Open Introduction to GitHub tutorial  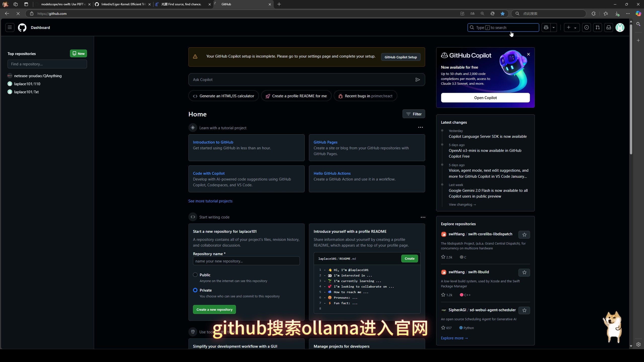point(213,142)
